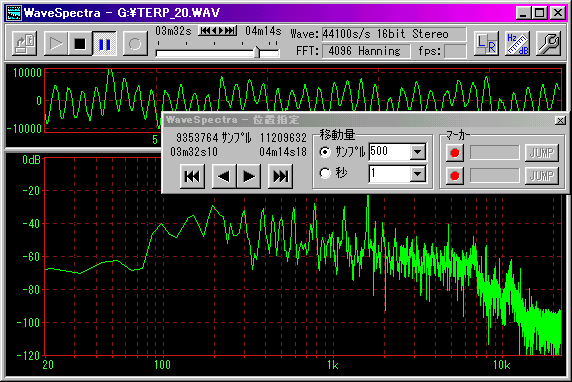Close the 位置指定 dialog

click(560, 120)
